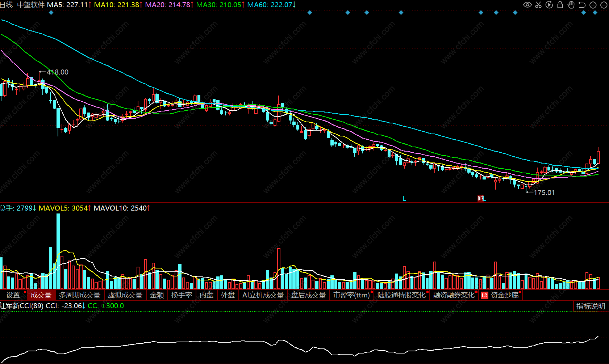Zoom in with the circled plus icon
Viewport: 609px width, 364px height.
(x=593, y=5)
